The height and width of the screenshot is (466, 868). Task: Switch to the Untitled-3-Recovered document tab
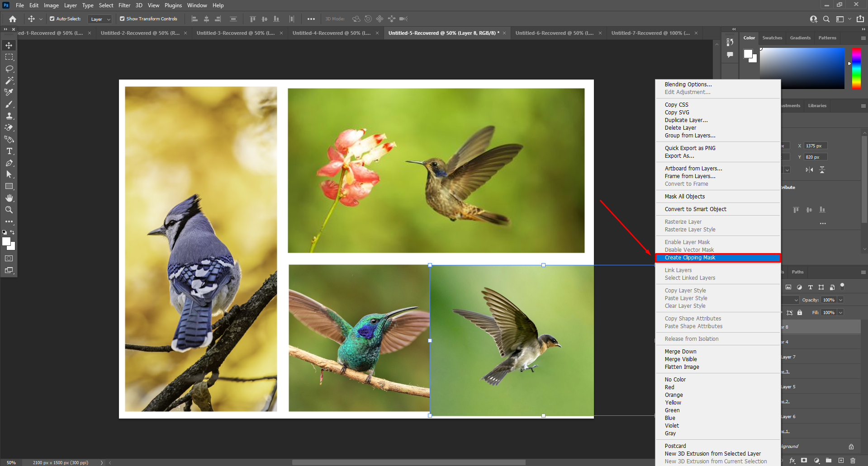click(235, 33)
